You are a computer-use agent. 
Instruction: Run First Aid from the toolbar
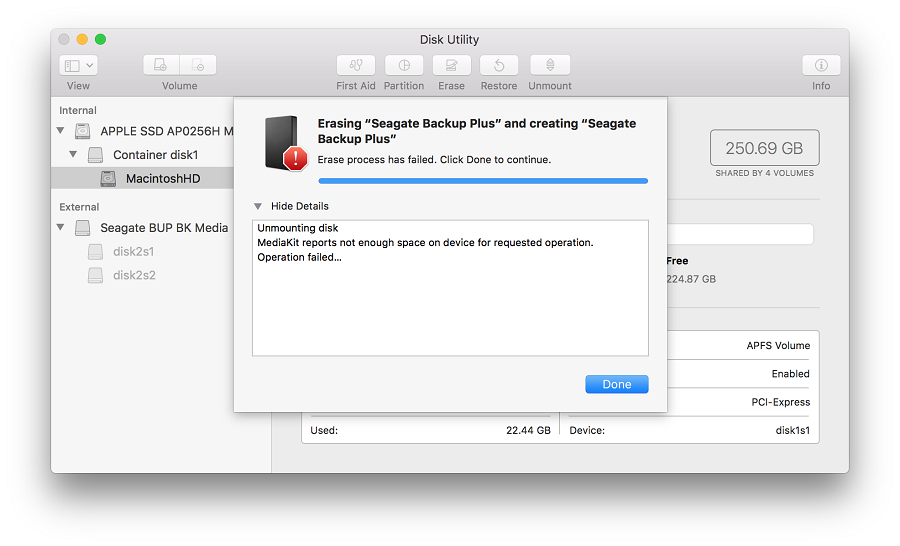(x=356, y=65)
